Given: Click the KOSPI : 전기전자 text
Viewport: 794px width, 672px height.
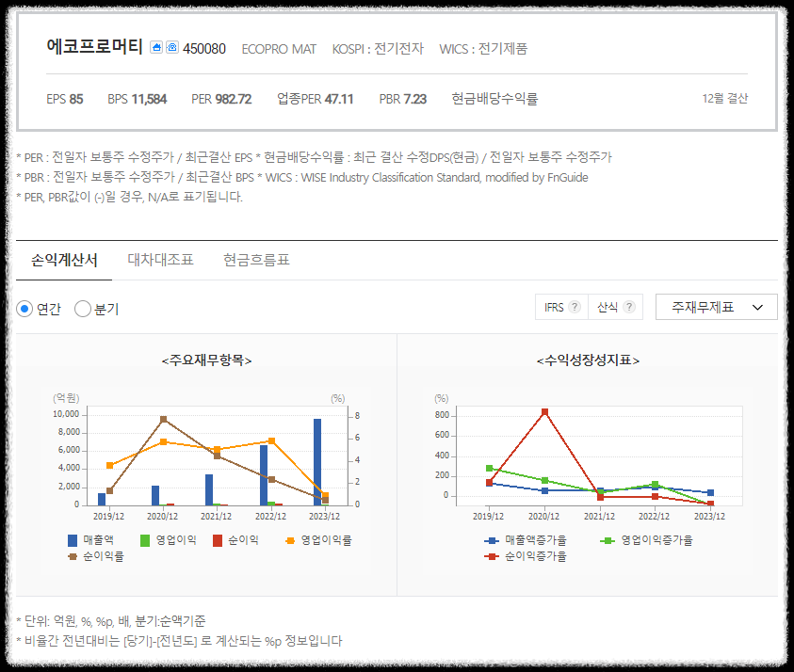Looking at the screenshot, I should [378, 49].
